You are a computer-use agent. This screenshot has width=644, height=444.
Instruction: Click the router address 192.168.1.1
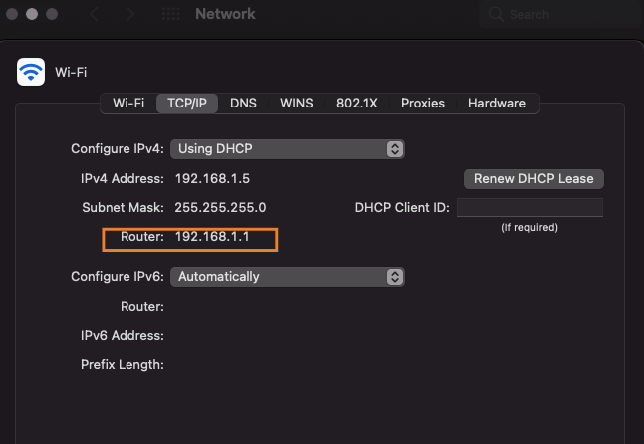212,238
